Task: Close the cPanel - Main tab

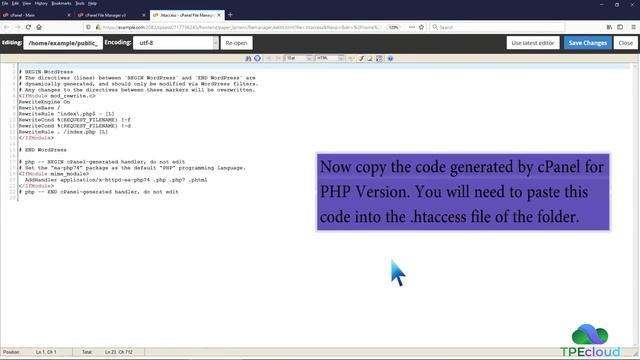Action: tap(69, 15)
